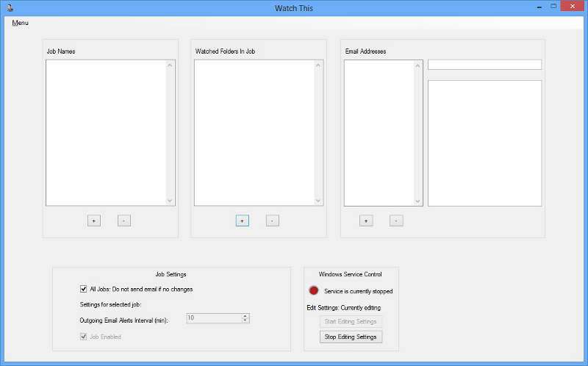Remove a watched folder with the minus button

point(273,221)
